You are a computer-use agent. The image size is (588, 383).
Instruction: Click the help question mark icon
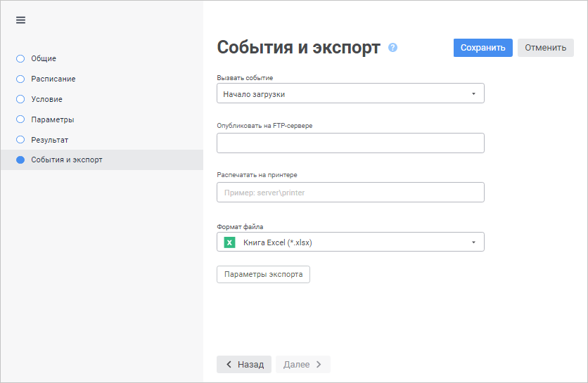[392, 48]
